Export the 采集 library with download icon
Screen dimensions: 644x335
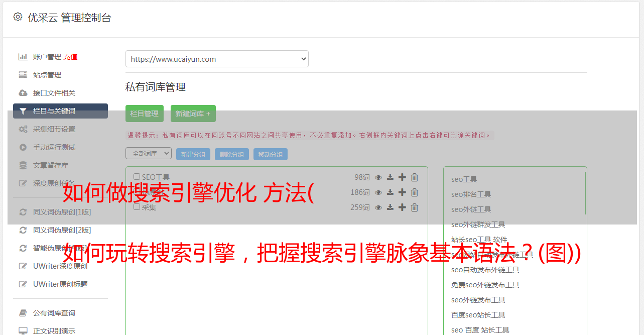point(390,207)
